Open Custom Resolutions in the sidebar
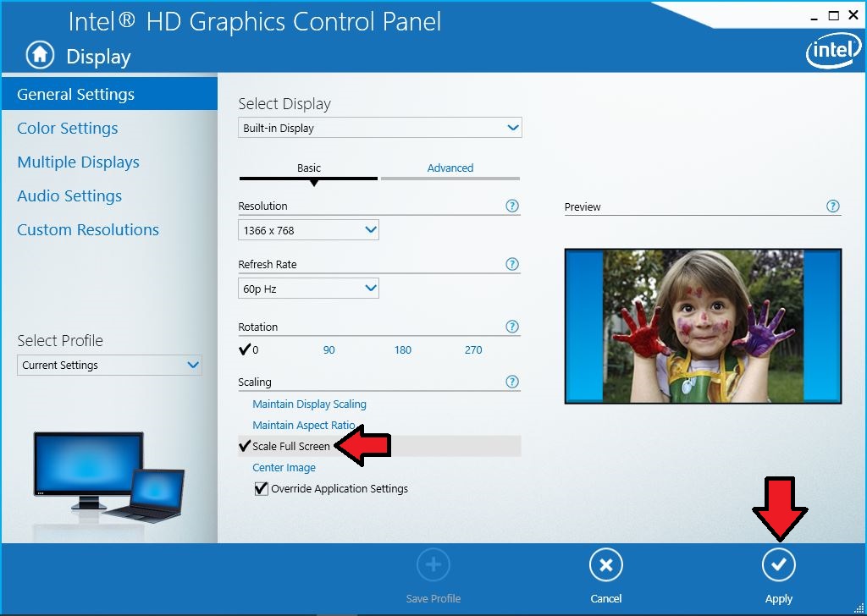 88,229
